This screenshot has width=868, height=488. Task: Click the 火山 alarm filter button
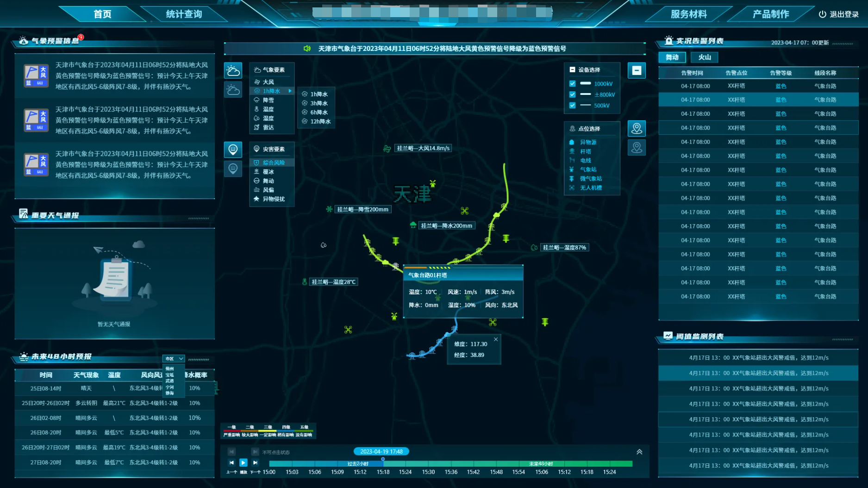[704, 57]
